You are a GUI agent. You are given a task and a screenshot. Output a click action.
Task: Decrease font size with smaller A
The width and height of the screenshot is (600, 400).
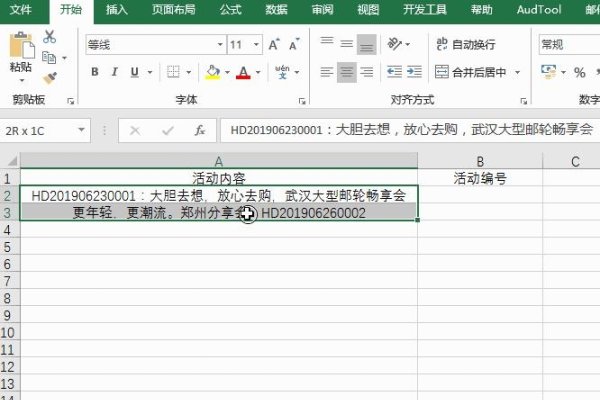coord(294,45)
